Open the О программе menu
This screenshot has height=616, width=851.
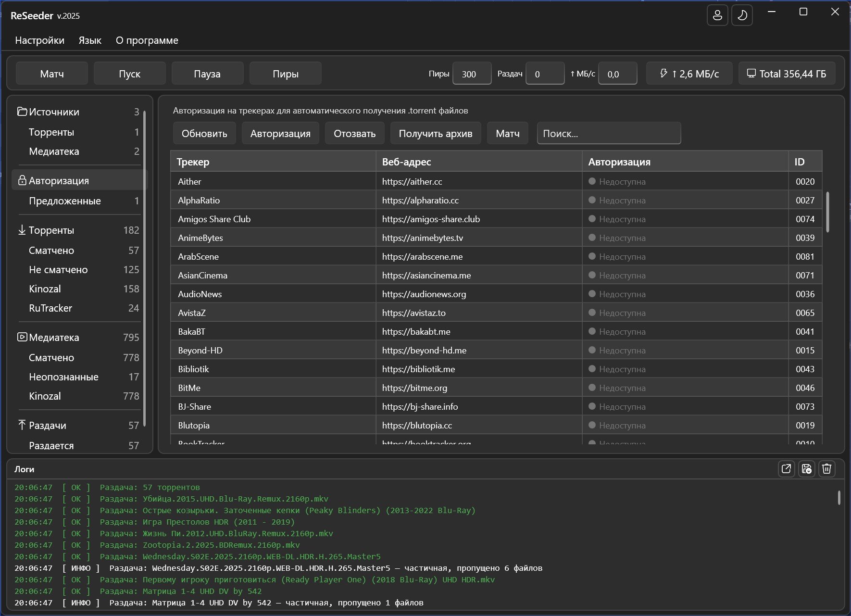[x=147, y=40]
